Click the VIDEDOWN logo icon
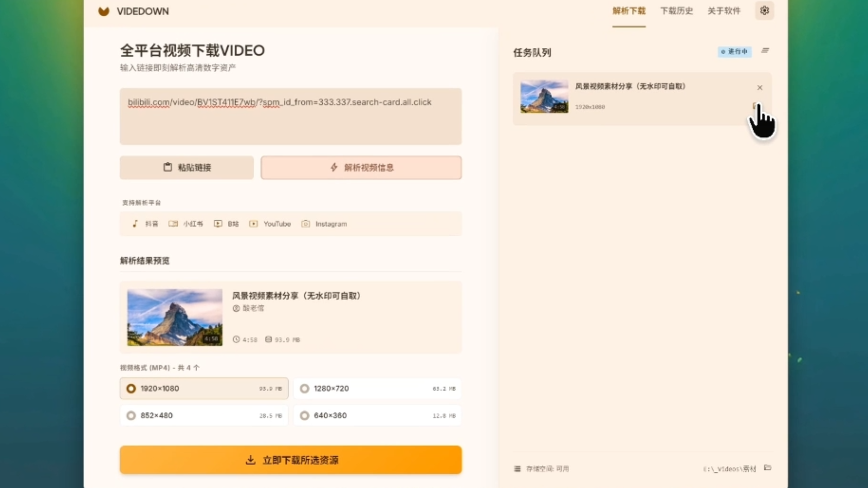Viewport: 868px width, 488px height. point(104,11)
